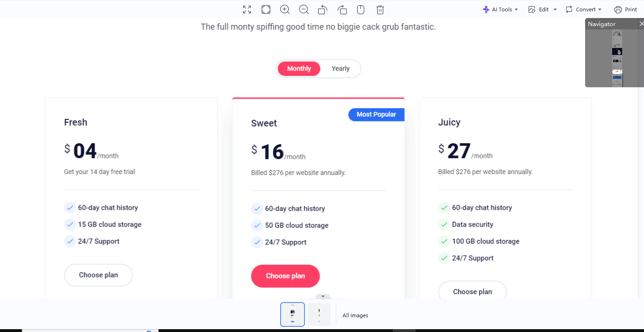The image size is (644, 332).
Task: Click Choose plan under the Sweet tier
Action: (x=285, y=276)
